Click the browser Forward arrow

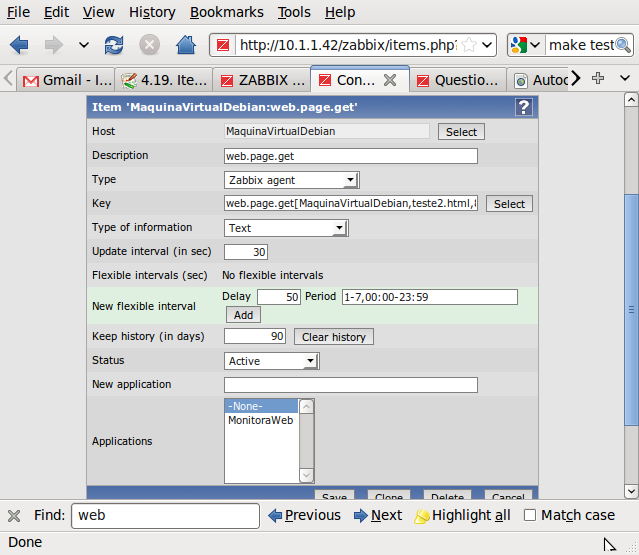(54, 45)
